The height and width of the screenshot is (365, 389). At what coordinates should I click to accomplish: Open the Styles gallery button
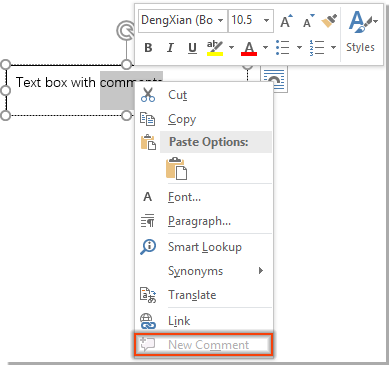tap(362, 32)
